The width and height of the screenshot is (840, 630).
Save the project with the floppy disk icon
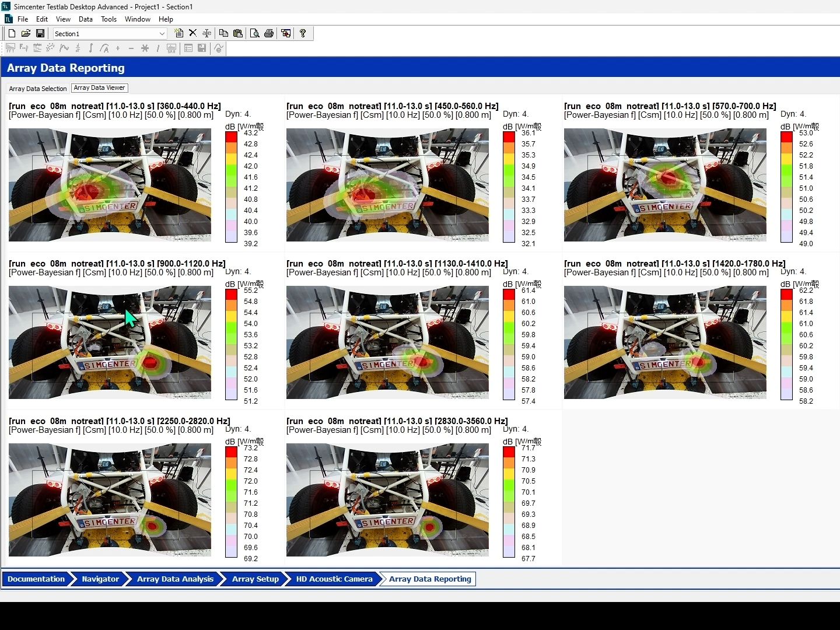click(x=40, y=34)
